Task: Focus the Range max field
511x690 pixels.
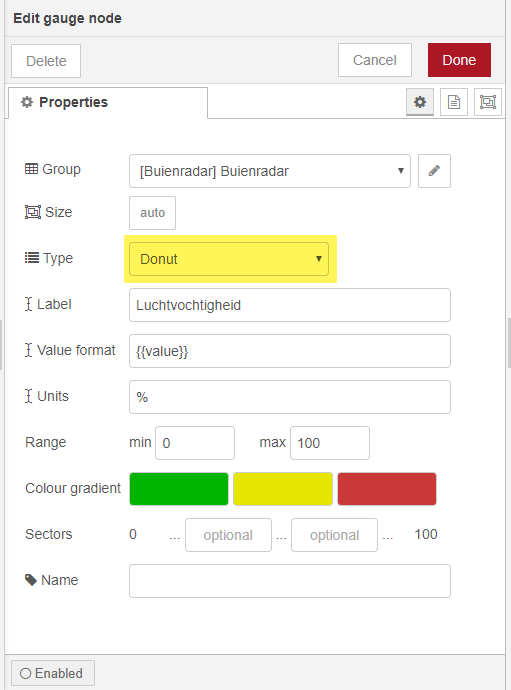Action: click(330, 443)
